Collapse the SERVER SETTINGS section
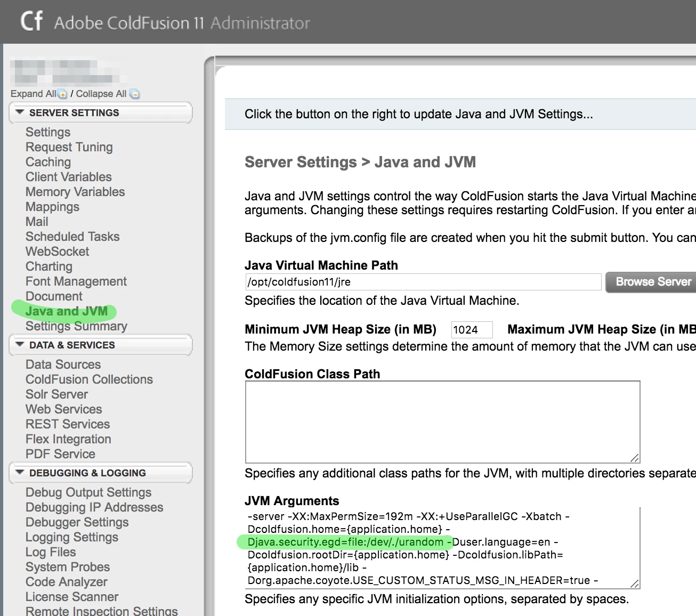696x616 pixels. tap(100, 113)
